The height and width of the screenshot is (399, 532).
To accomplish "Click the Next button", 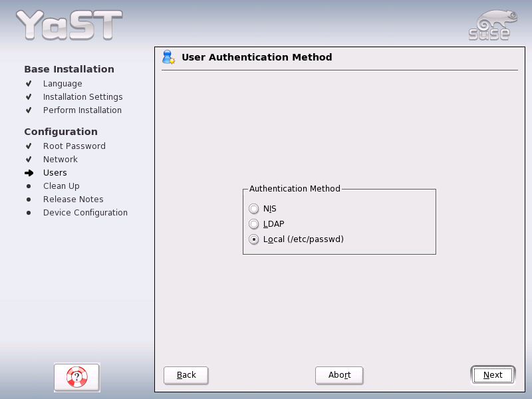I will click(492, 374).
